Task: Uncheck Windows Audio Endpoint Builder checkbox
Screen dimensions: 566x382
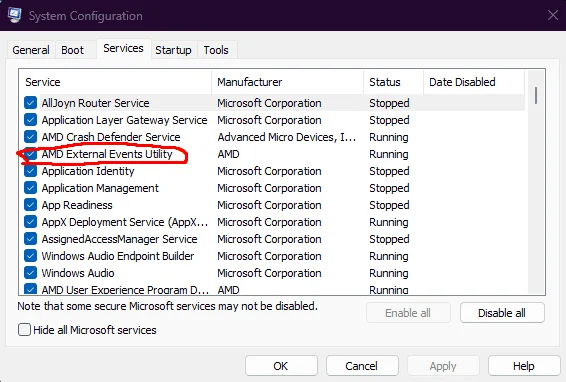Action: tap(31, 256)
